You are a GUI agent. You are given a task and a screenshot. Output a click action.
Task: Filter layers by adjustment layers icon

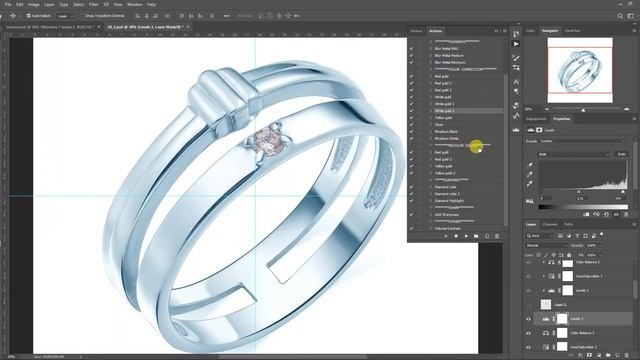click(569, 236)
